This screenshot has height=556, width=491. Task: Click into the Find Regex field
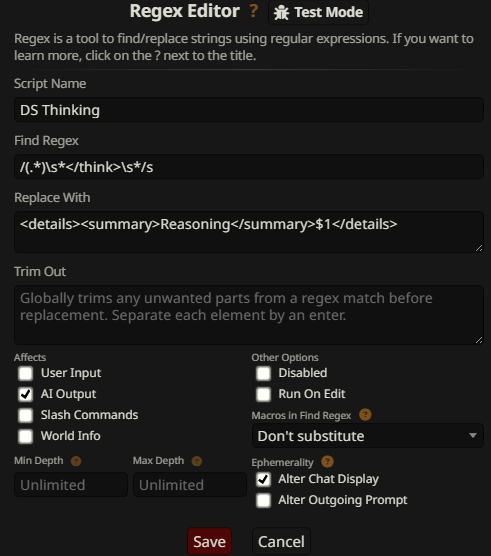[x=249, y=167]
